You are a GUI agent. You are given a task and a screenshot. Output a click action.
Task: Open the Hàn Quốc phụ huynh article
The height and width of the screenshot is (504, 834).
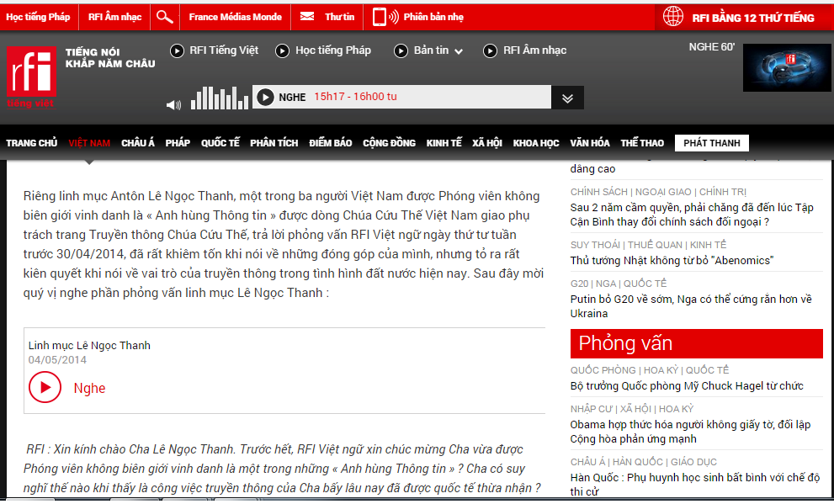[694, 485]
